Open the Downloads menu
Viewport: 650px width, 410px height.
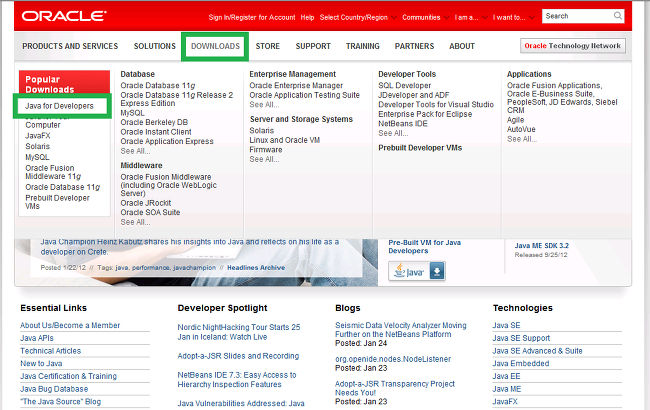(215, 46)
